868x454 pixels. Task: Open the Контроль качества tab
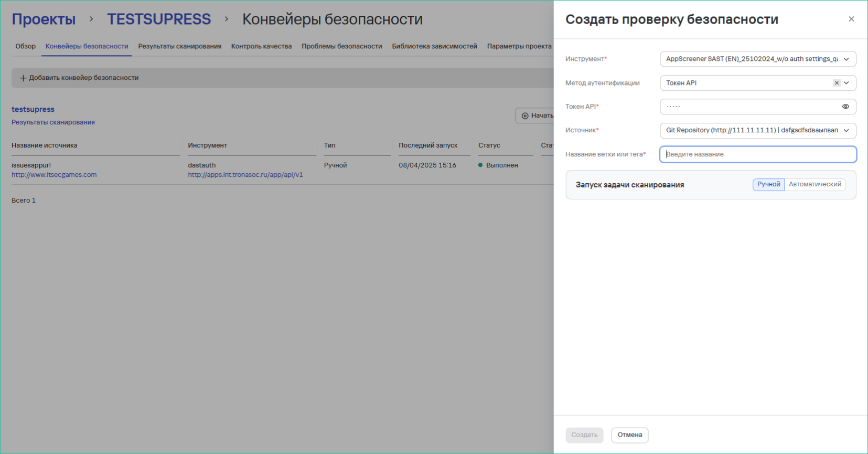[261, 46]
